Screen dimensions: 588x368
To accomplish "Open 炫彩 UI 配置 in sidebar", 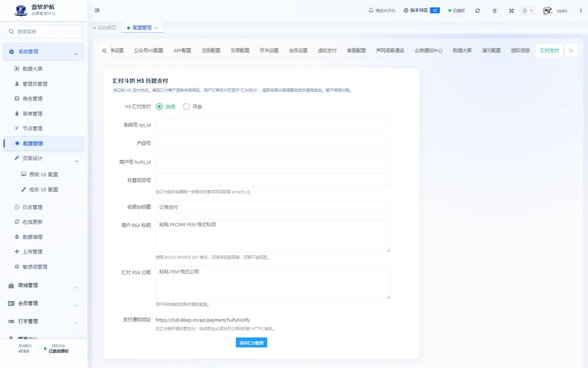I will coord(43,190).
